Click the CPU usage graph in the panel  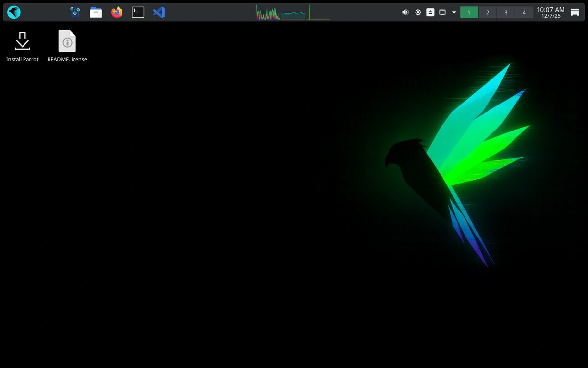[x=267, y=12]
